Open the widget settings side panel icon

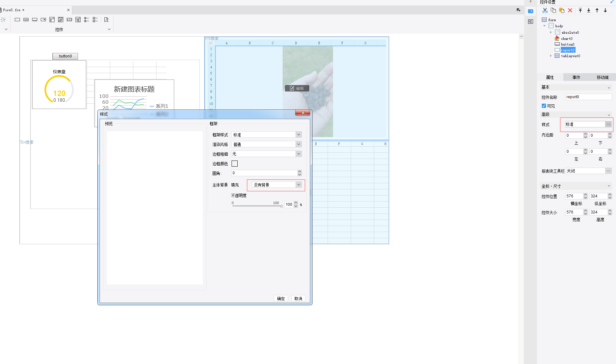[531, 11]
